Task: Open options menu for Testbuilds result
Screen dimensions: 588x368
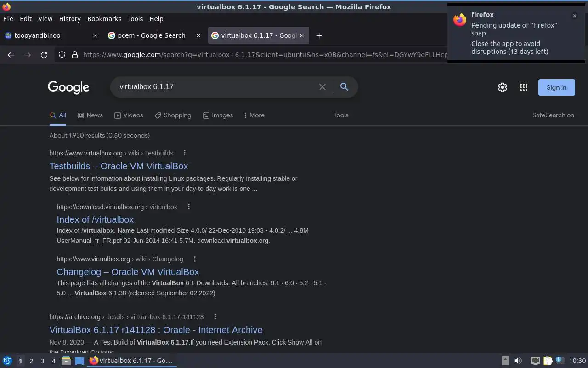Action: tap(185, 153)
